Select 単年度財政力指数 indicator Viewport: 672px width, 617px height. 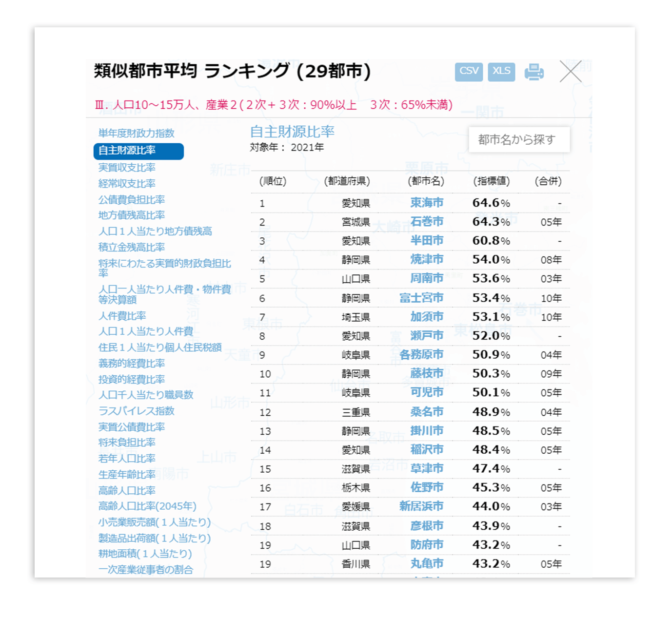tap(137, 133)
